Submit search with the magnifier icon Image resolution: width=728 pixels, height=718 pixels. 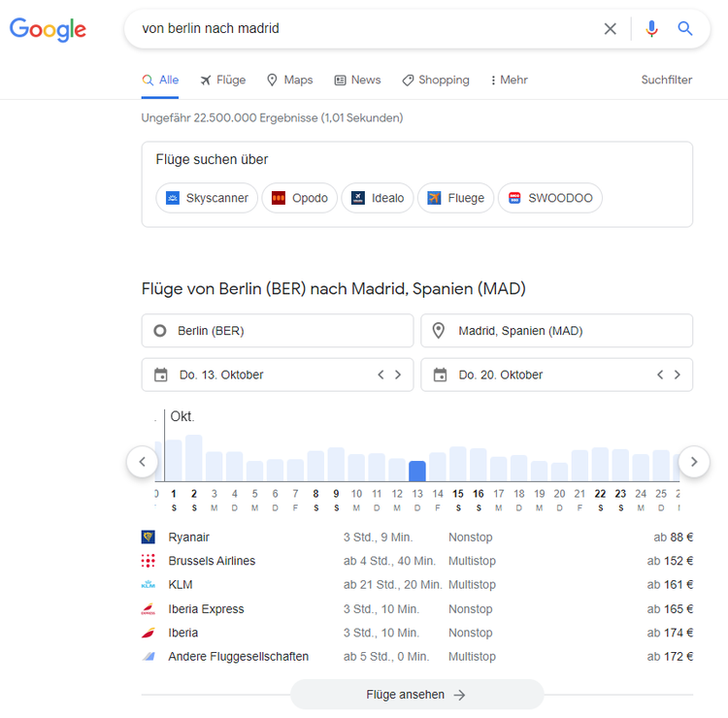click(x=685, y=29)
